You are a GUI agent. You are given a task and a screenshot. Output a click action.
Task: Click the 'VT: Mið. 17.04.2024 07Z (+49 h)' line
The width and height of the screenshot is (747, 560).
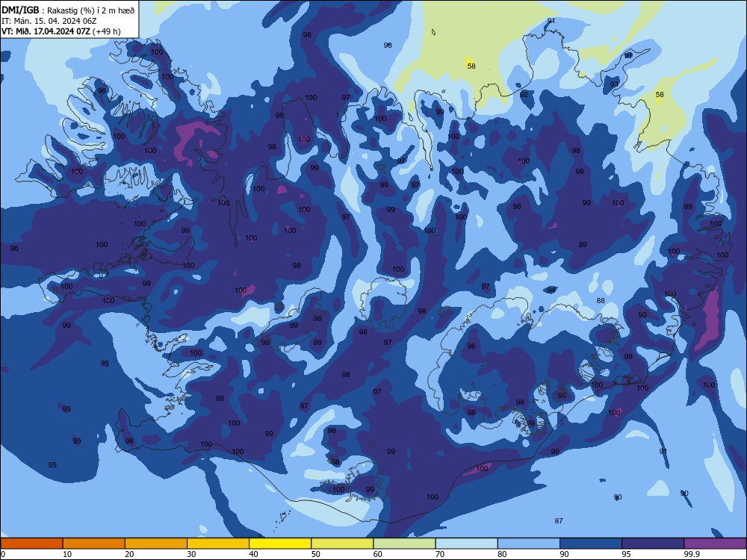click(x=61, y=31)
